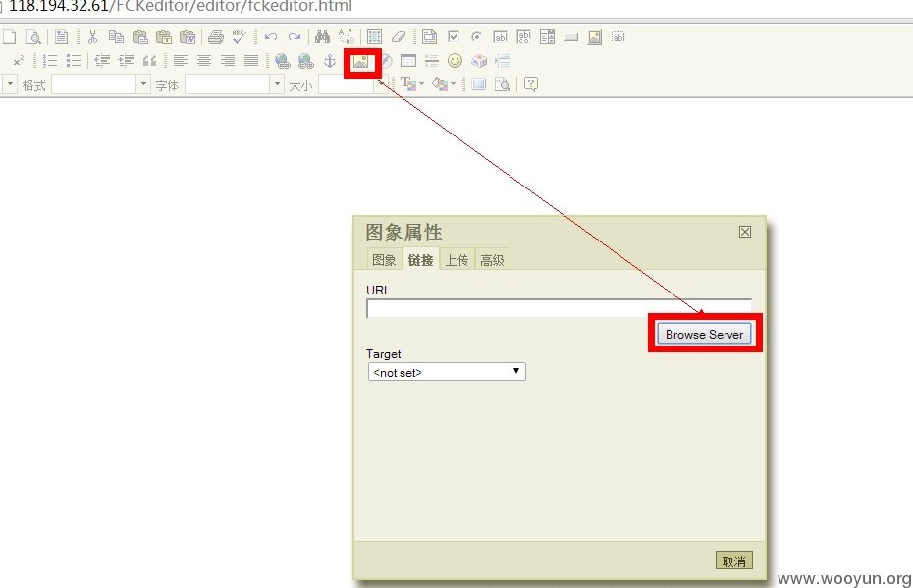Viewport: 913px width, 588px height.
Task: Insert a Radio Button form field
Action: [476, 37]
